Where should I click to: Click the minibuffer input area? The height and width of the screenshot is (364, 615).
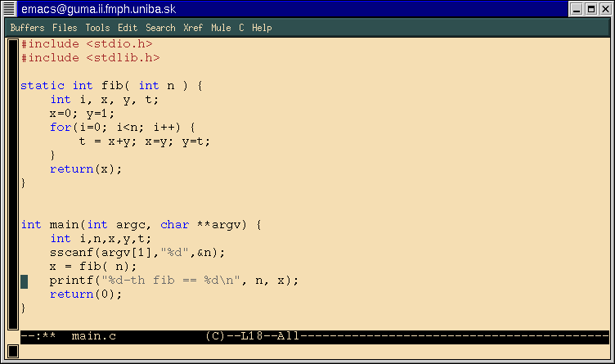tap(315, 352)
